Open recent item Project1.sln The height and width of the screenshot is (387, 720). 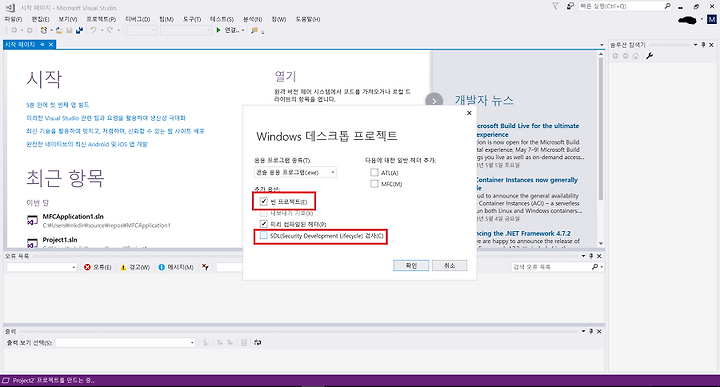click(x=60, y=240)
